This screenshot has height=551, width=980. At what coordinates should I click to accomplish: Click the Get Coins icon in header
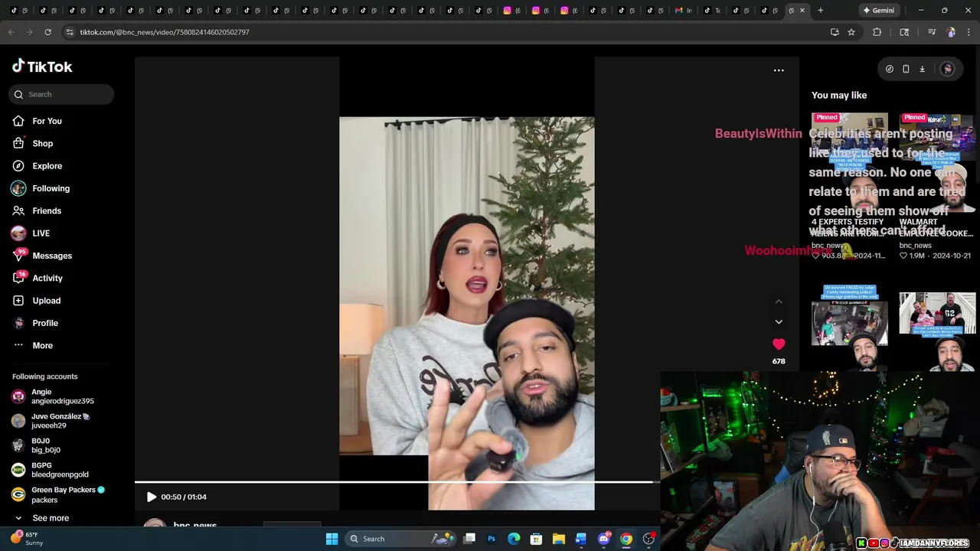click(889, 69)
